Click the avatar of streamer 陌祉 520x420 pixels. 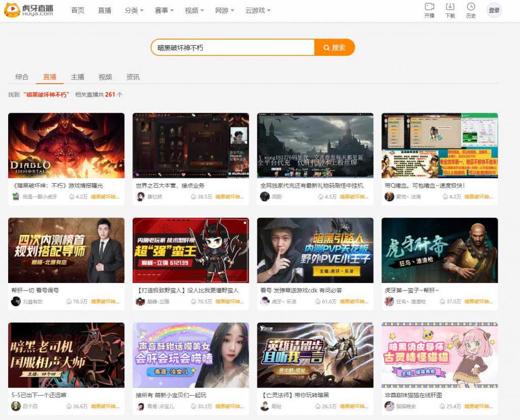point(265,406)
